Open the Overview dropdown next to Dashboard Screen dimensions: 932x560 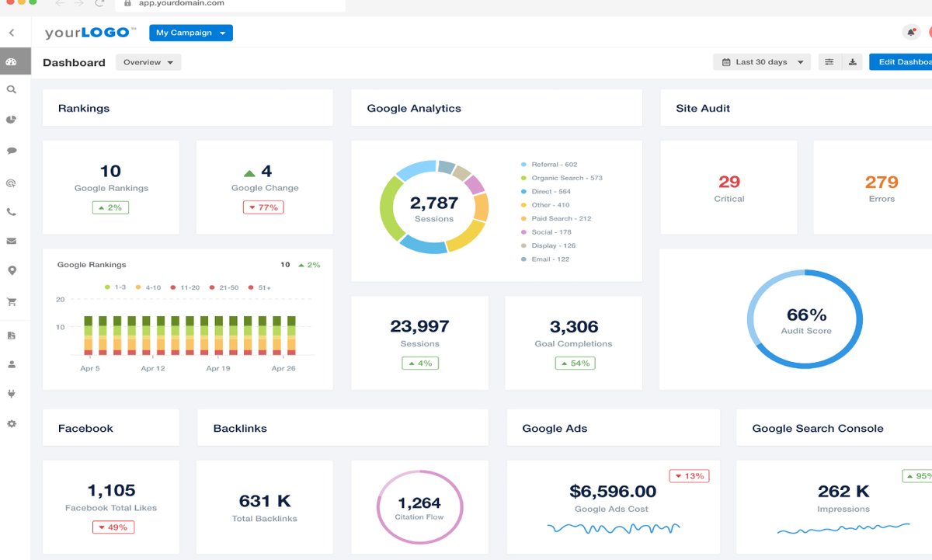[x=148, y=62]
